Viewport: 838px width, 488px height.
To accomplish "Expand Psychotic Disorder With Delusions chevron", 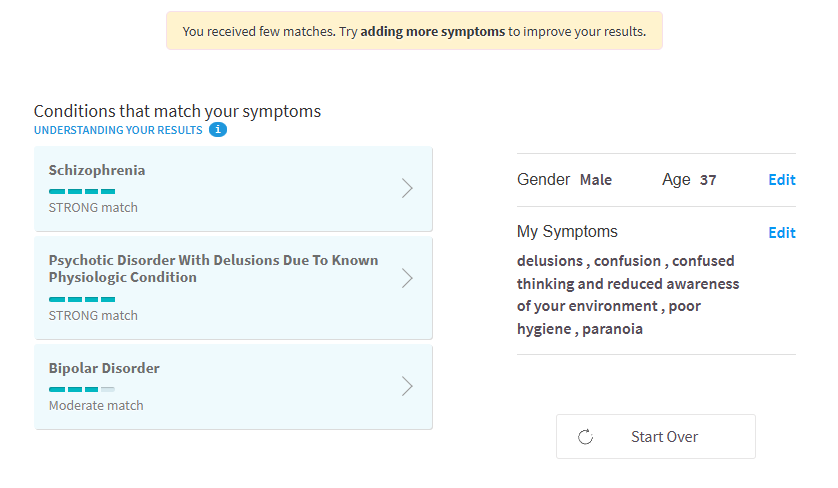I will tap(407, 278).
